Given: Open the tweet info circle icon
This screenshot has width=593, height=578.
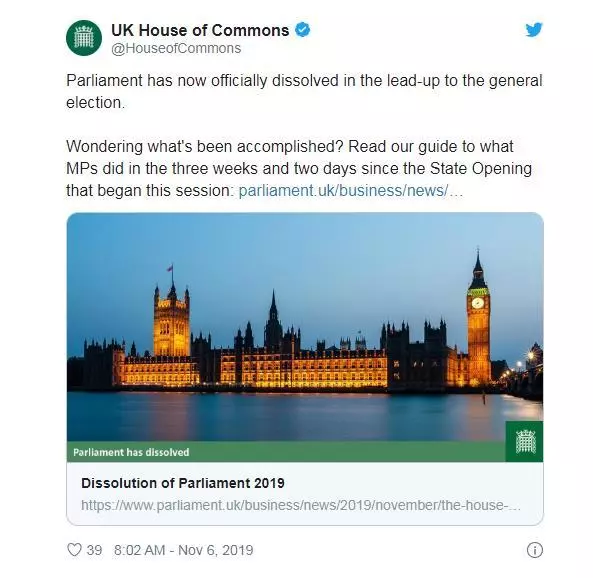Looking at the screenshot, I should [x=535, y=550].
